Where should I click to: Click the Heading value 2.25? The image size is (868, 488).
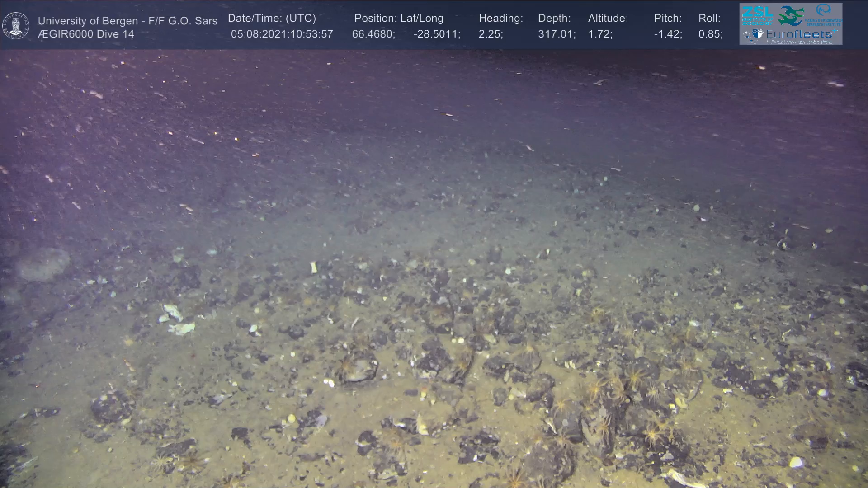click(x=491, y=34)
